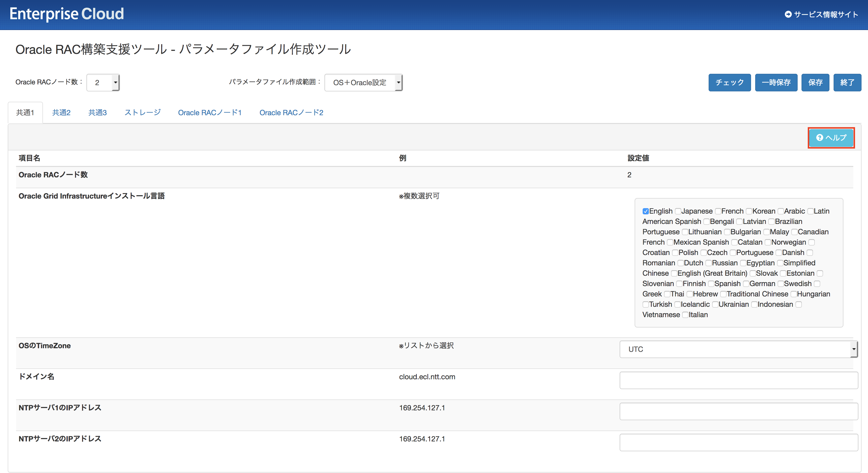Expand the parameter file scope OS+Oracle設定 dropdown
The image size is (868, 473).
pos(363,83)
